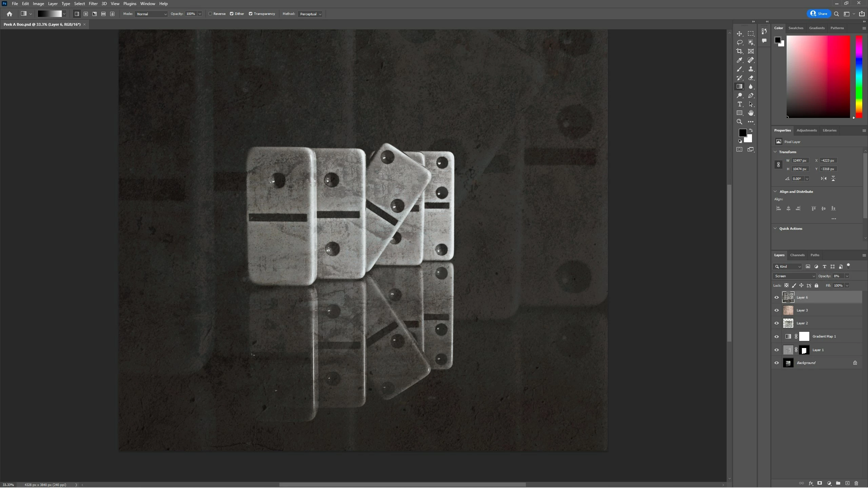Switch to the Channels tab
Viewport: 868px width, 488px height.
pos(797,255)
